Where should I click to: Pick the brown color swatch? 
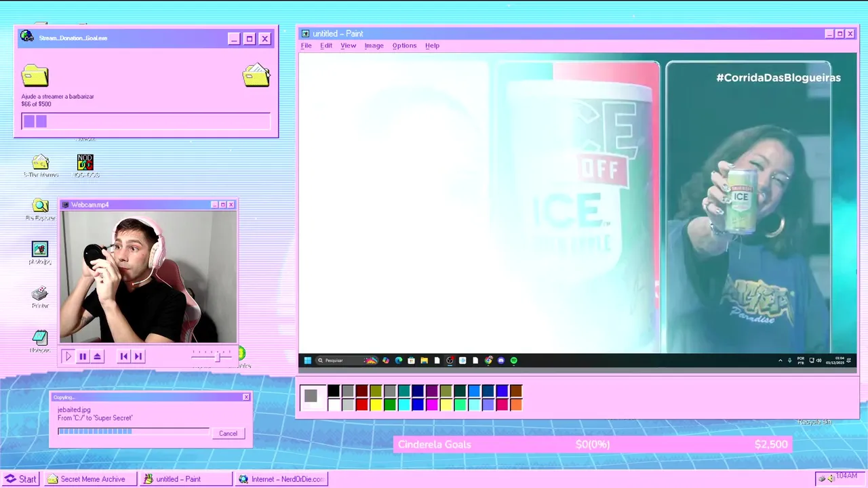(516, 391)
